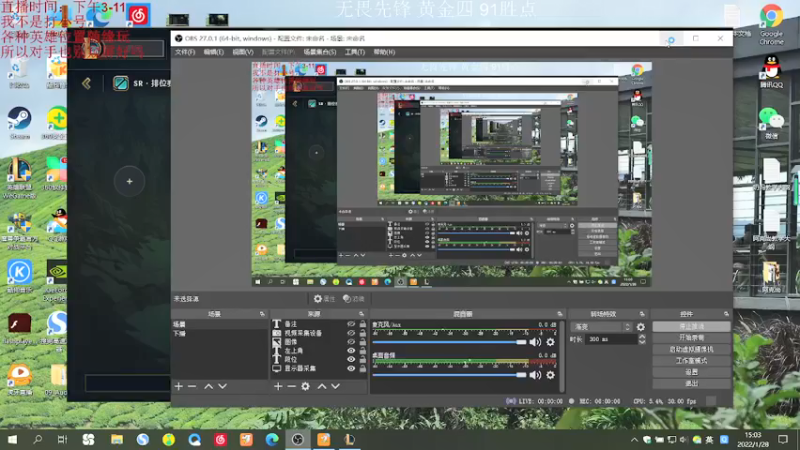The width and height of the screenshot is (800, 450).
Task: Select the 下播 scene
Action: pos(219,333)
